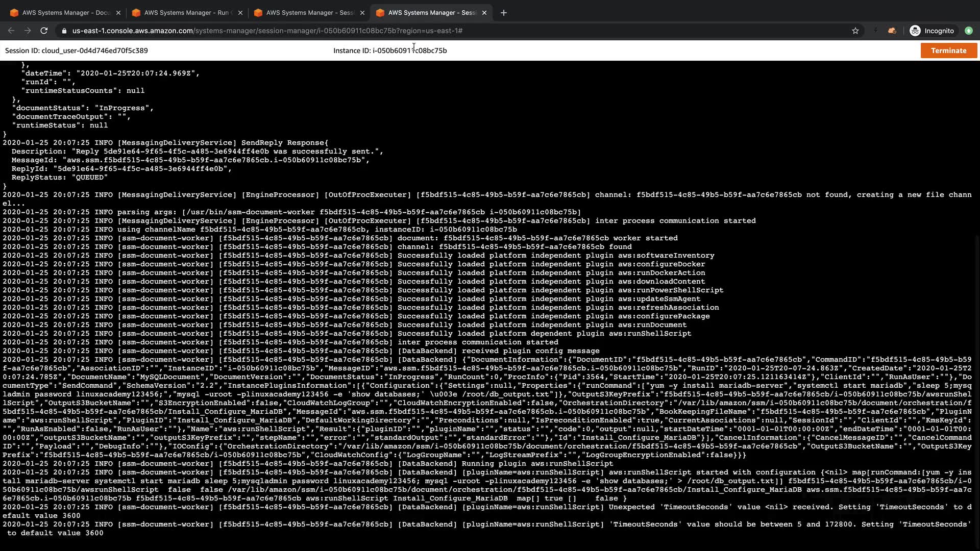The width and height of the screenshot is (980, 551).
Task: Bookmark this page with star icon
Action: pyautogui.click(x=855, y=31)
